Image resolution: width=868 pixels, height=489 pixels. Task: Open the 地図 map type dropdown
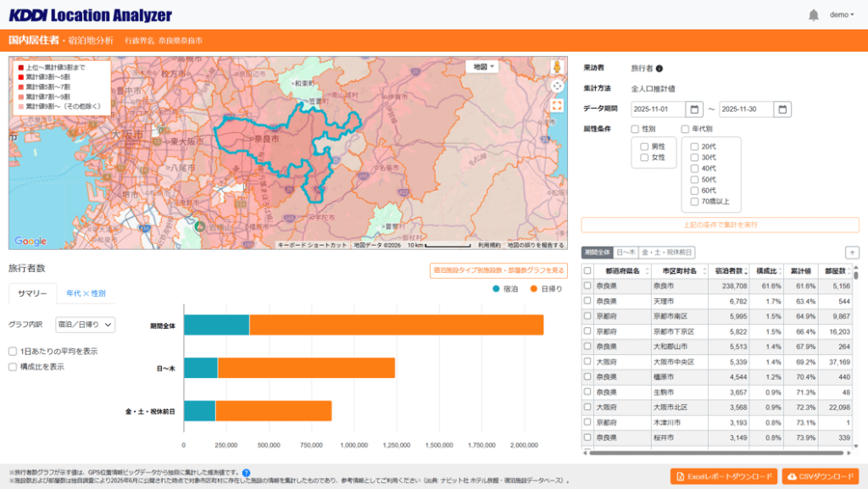click(x=484, y=66)
